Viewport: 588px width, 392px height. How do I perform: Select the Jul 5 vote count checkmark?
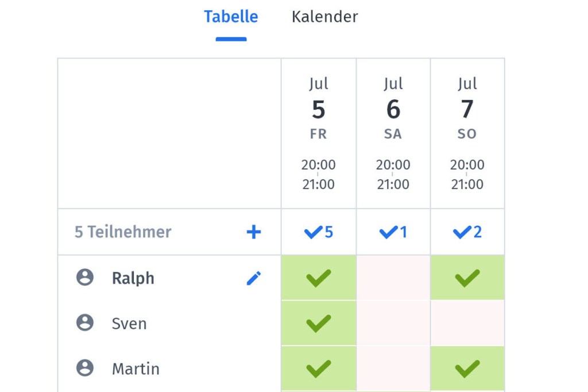(x=318, y=232)
